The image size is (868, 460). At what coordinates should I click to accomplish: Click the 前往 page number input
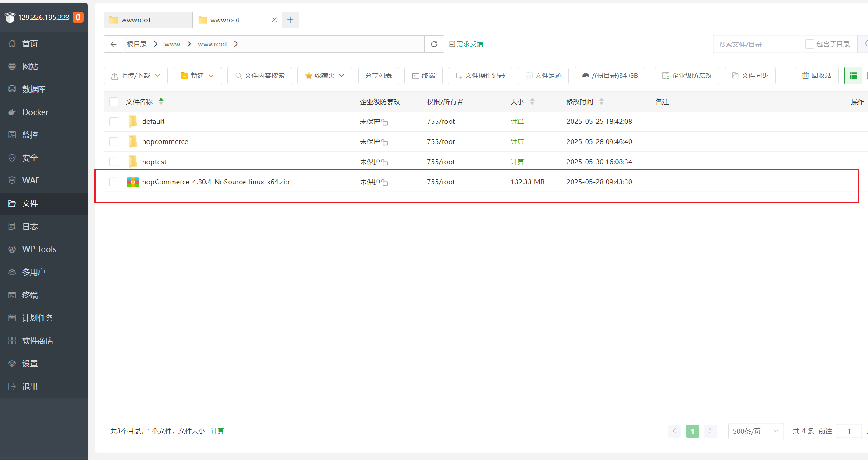(x=849, y=431)
